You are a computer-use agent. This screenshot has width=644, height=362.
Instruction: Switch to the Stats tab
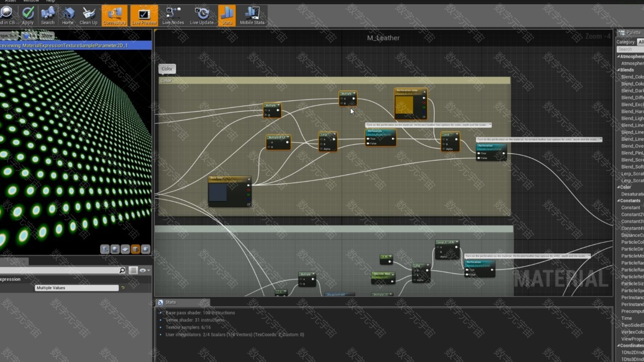[171, 302]
